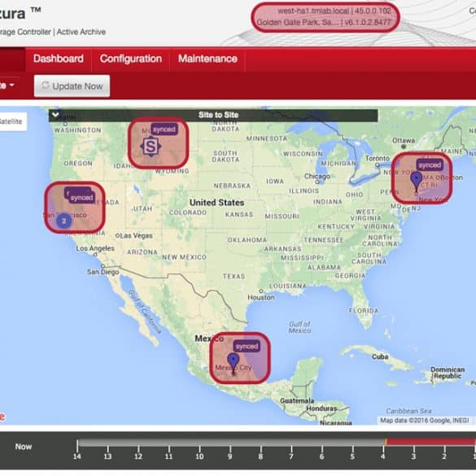476x476 pixels.
Task: Click red segment of timeline bar
Action: point(431,442)
